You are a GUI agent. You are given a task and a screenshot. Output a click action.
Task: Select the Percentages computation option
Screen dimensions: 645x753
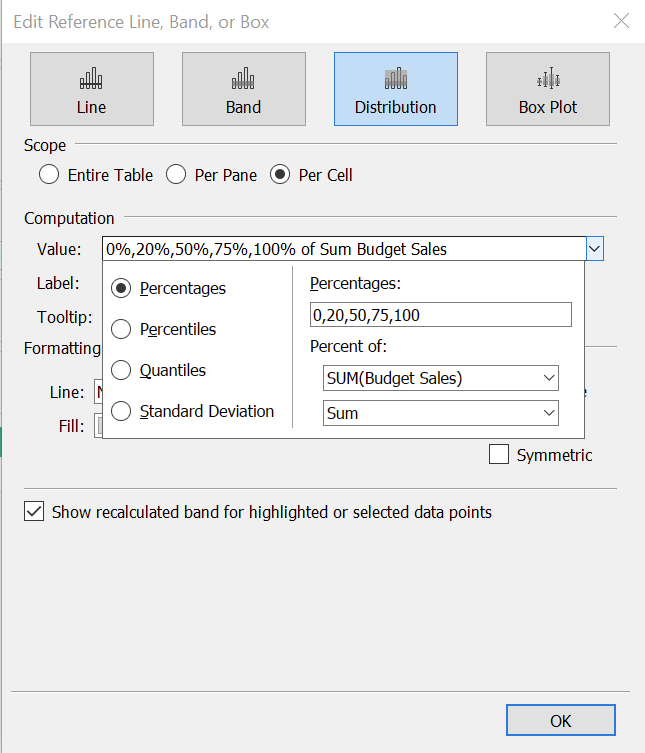coord(122,288)
